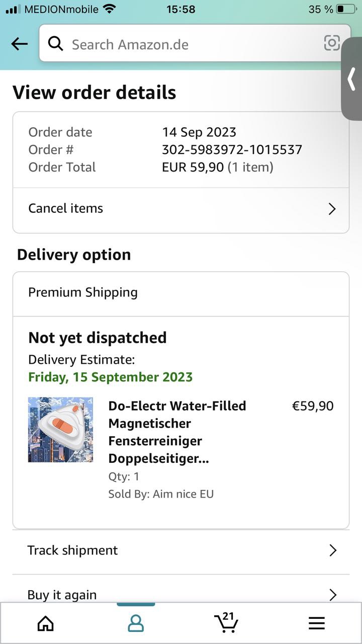Viewport: 362px width, 644px height.
Task: Expand Buy it again chevron
Action: [x=332, y=595]
